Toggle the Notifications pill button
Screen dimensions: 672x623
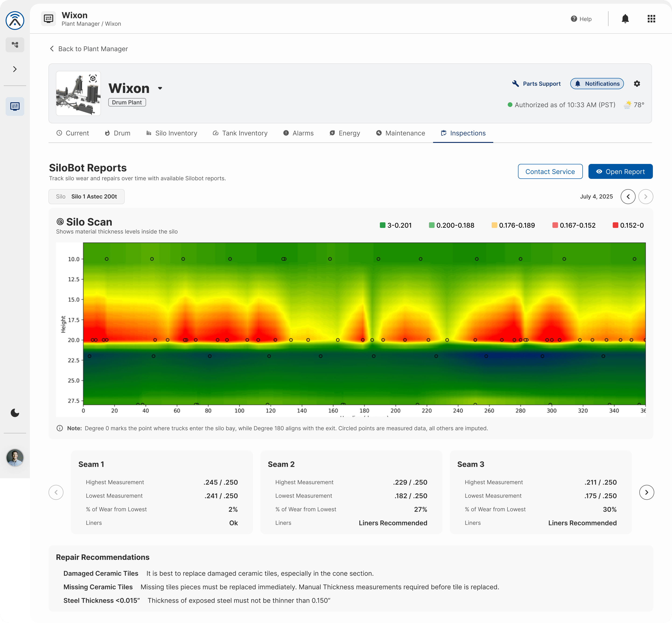[x=597, y=84]
